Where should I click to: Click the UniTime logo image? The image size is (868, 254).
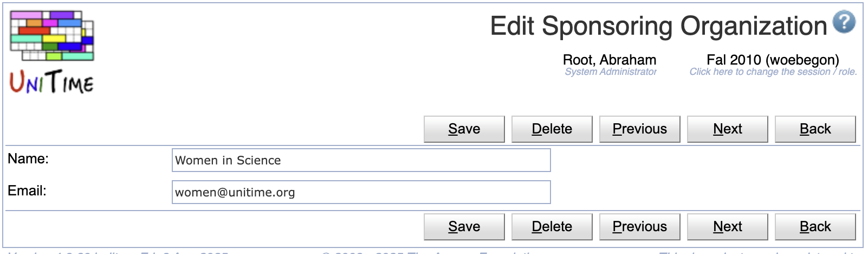(52, 52)
